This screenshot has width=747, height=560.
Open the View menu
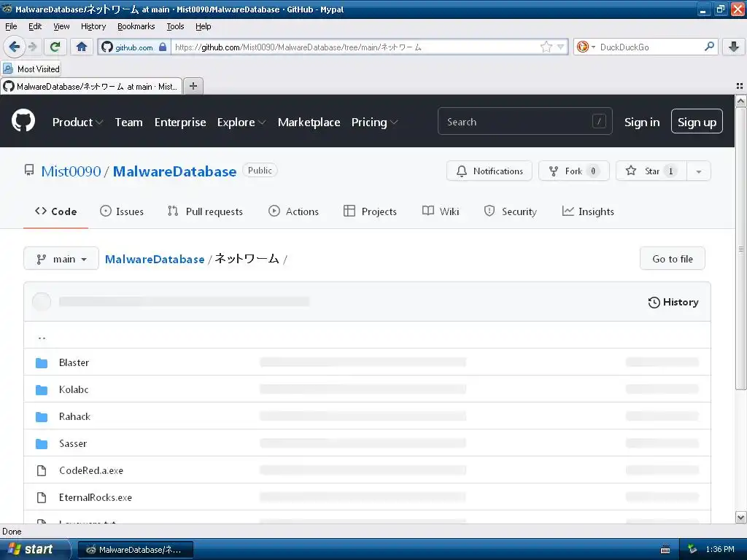click(61, 26)
